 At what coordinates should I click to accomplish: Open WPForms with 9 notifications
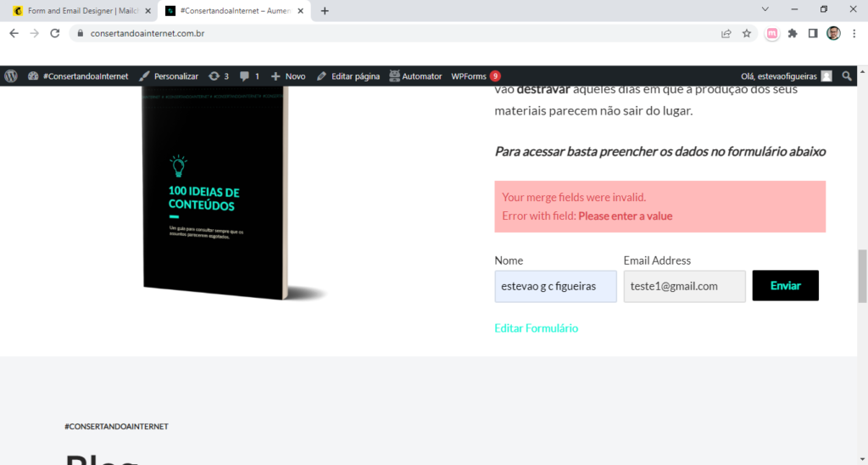[x=476, y=76]
